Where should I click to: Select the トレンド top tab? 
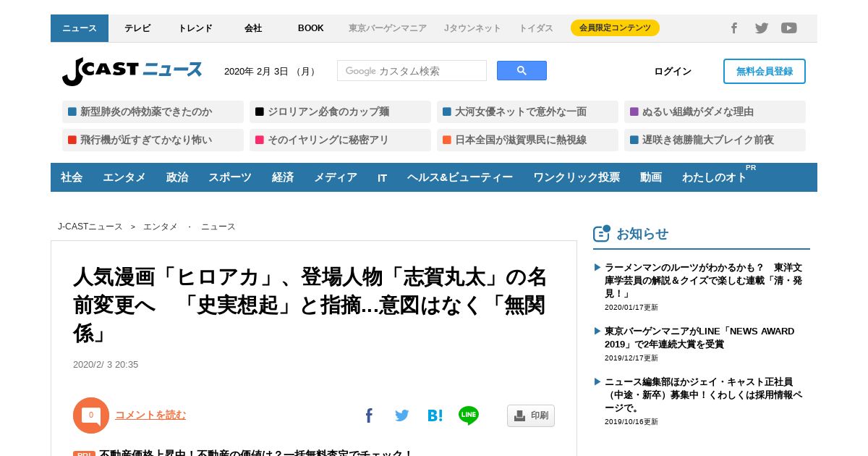coord(195,28)
